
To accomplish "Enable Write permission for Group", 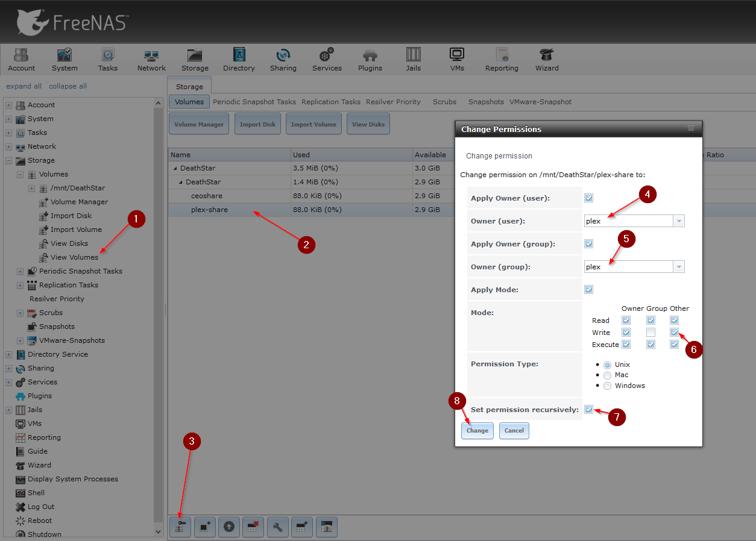I will [650, 333].
